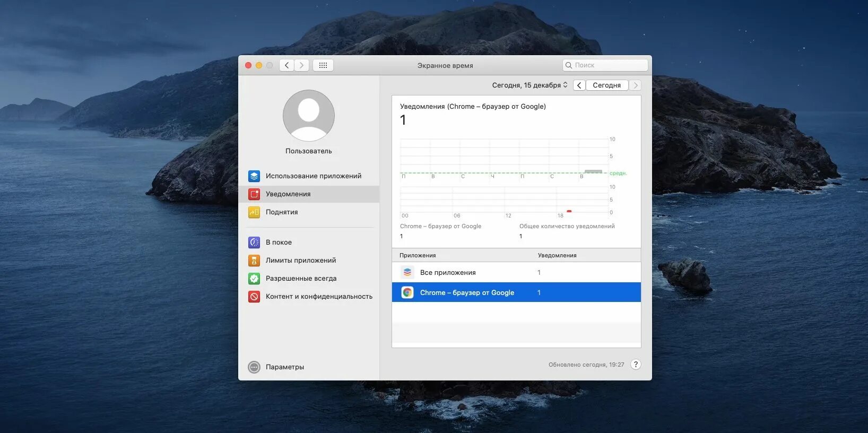
Task: Open the App Usage section icon
Action: click(x=254, y=176)
